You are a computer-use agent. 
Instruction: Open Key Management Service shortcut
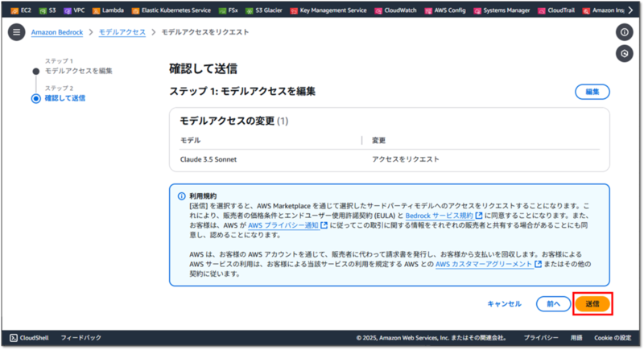328,10
